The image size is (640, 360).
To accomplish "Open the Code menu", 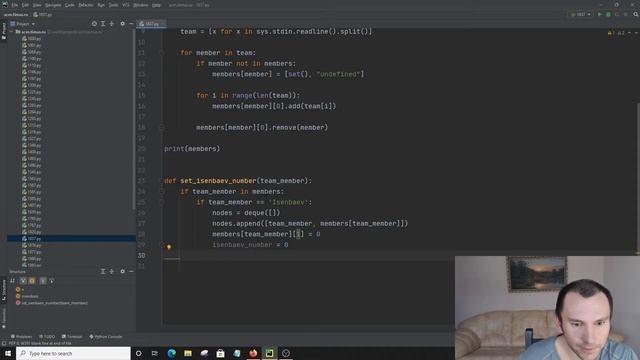I will (70, 5).
